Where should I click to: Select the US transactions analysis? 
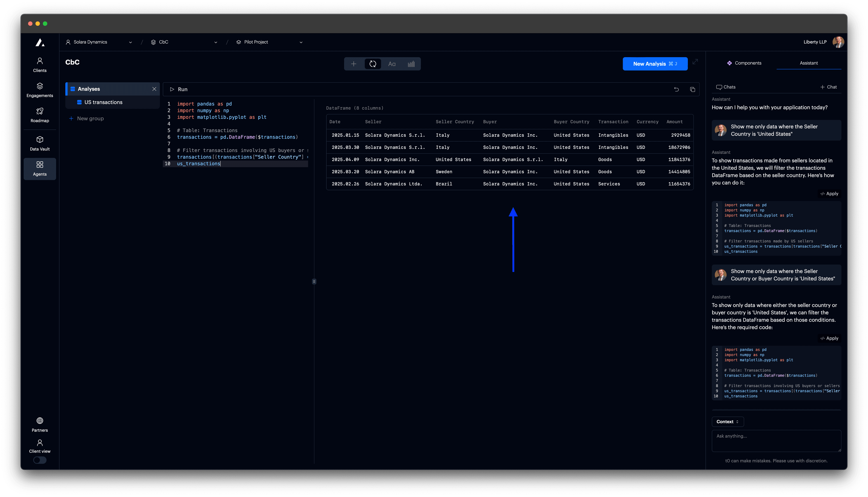coord(103,102)
